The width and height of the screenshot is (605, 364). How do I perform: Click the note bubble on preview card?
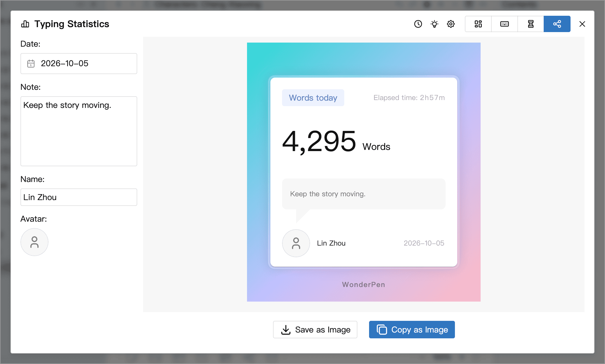coord(364,194)
